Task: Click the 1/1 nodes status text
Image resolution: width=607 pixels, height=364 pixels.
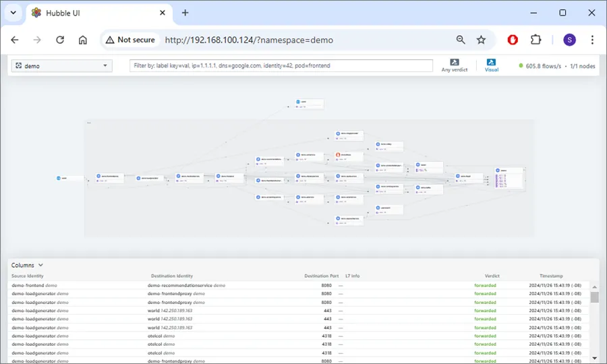Action: pyautogui.click(x=583, y=66)
